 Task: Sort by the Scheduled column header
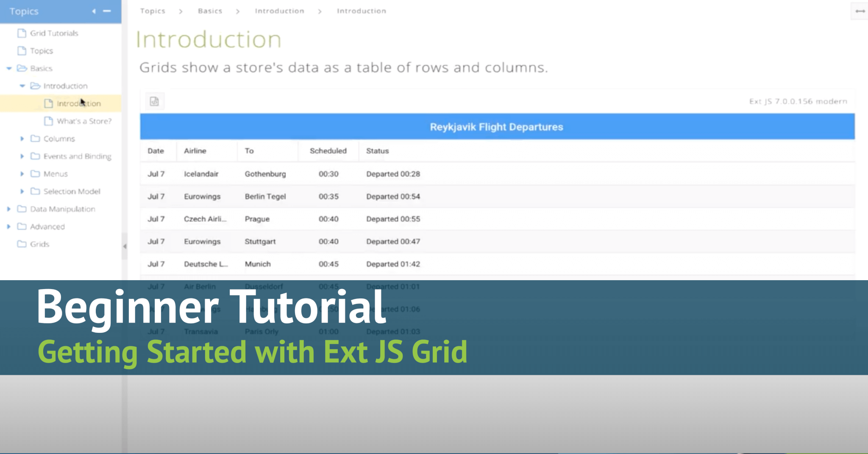328,151
